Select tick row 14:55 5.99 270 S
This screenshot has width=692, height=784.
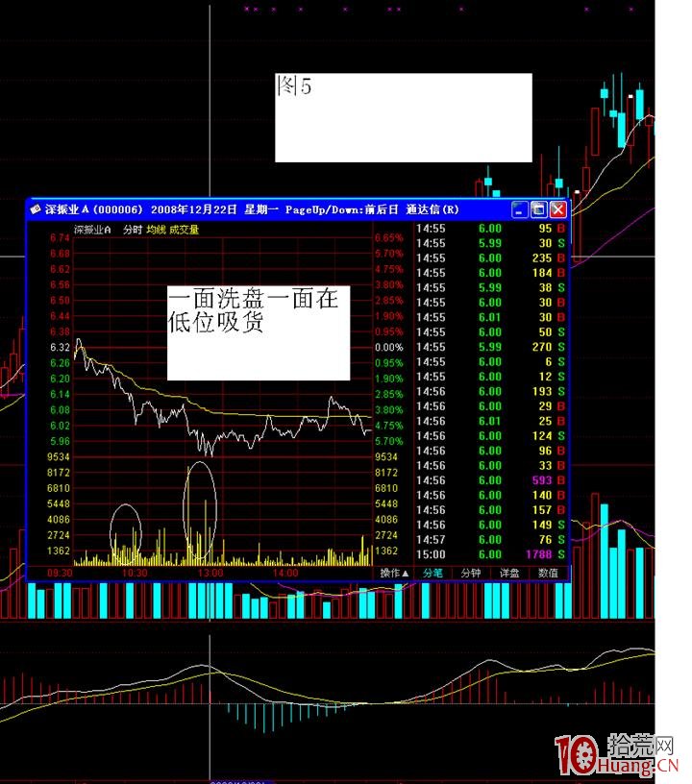coord(490,347)
